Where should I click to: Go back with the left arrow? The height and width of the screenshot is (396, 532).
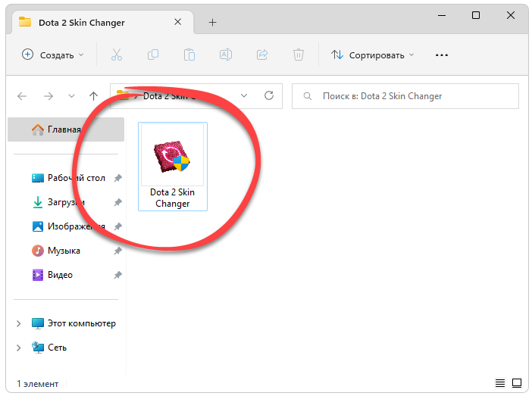[x=22, y=96]
